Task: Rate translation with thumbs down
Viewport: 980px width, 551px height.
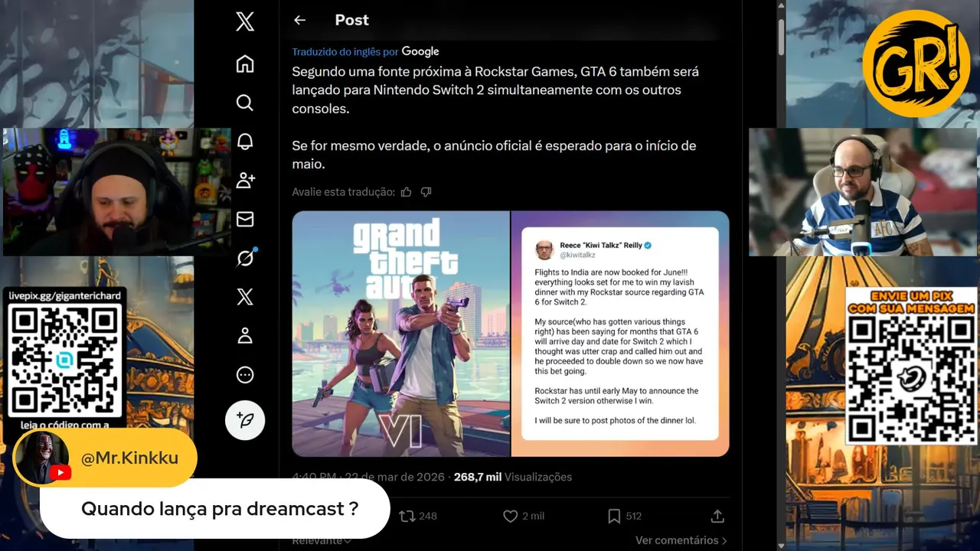Action: (426, 192)
